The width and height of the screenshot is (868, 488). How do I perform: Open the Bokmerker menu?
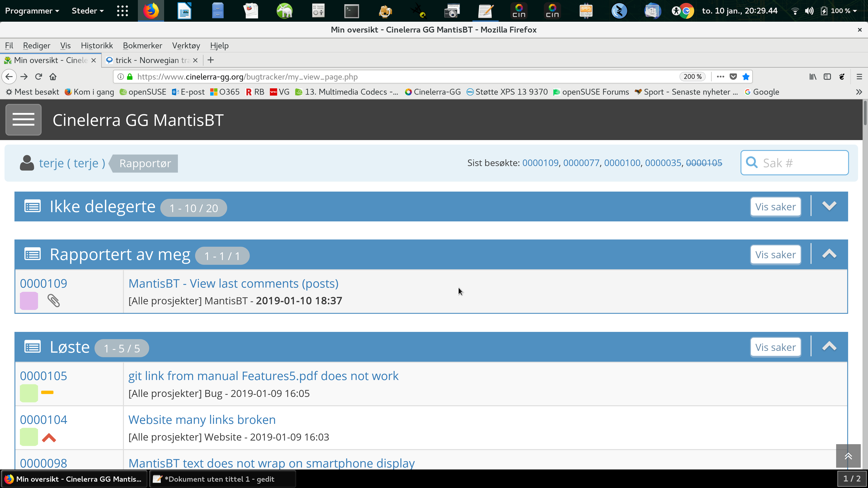(x=142, y=45)
